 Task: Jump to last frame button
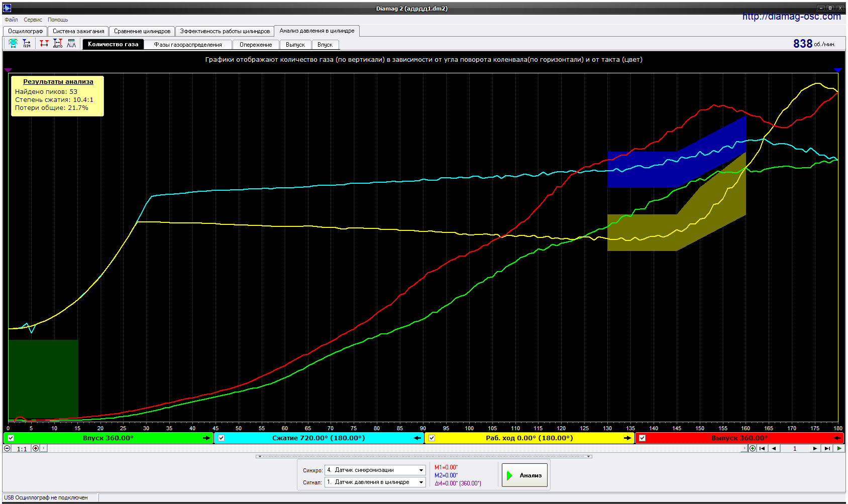[827, 448]
